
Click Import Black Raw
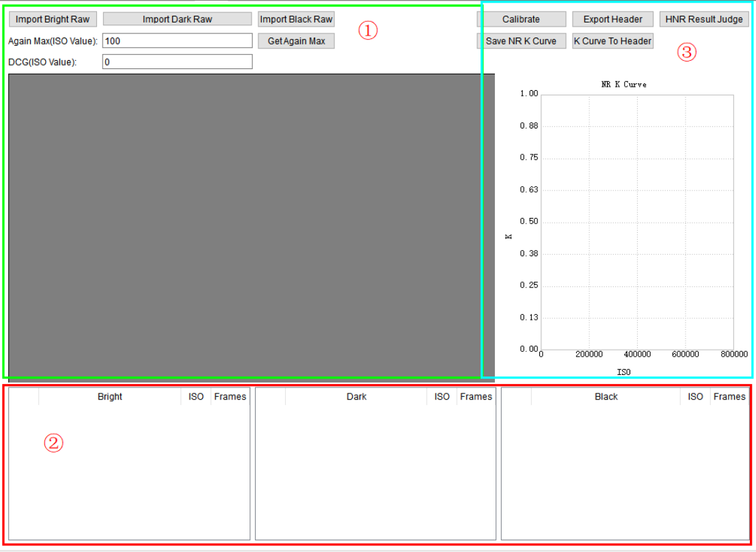296,19
